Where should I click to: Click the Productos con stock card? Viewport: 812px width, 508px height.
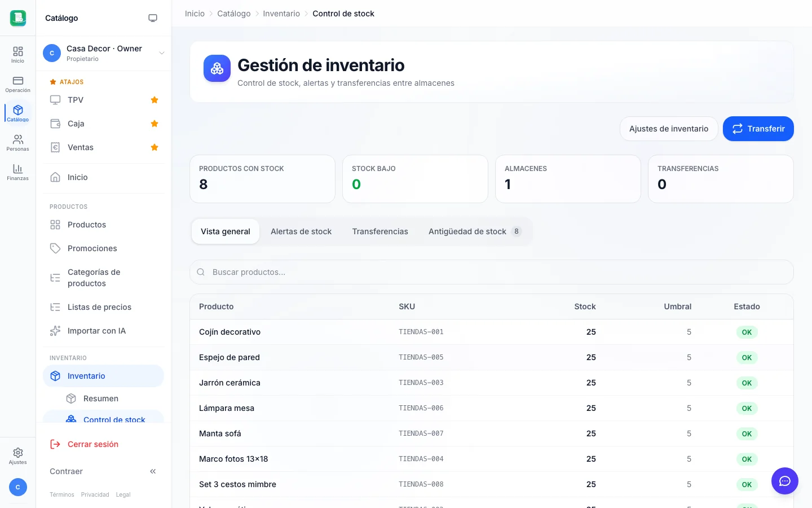point(262,179)
